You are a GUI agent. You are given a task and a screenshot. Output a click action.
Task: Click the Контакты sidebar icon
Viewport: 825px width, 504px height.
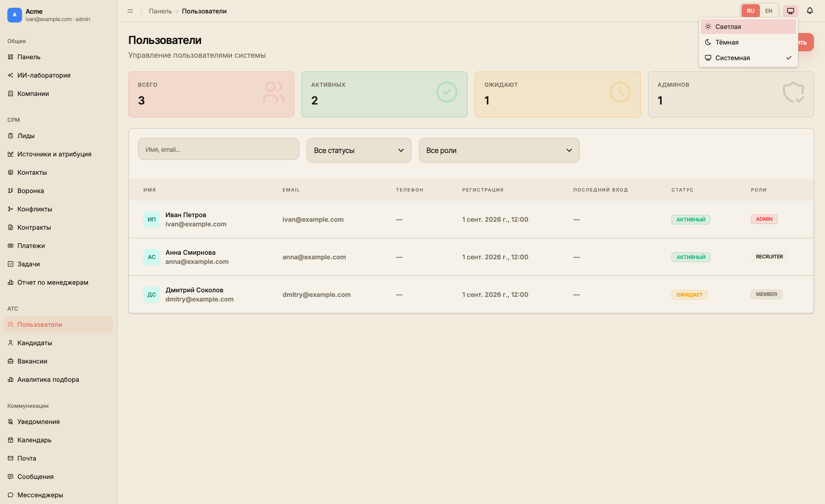[11, 172]
